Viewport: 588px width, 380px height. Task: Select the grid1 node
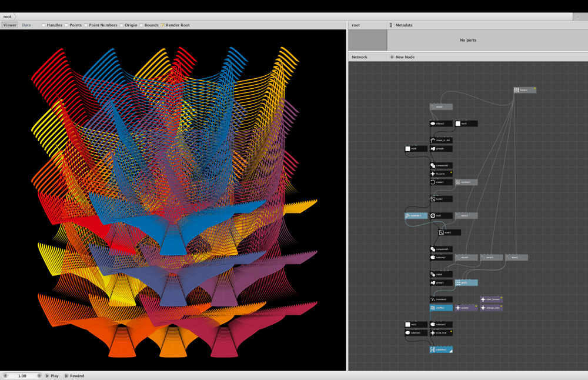(466, 282)
